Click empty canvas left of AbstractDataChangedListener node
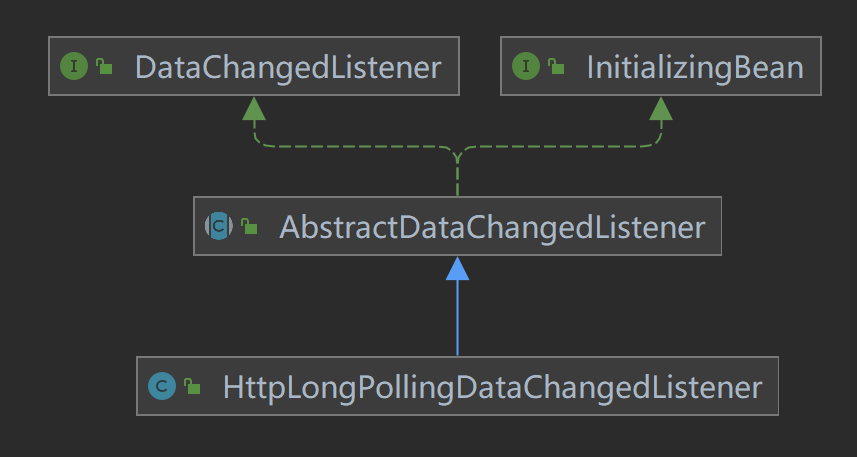Screen dimensions: 857x457 pyautogui.click(x=100, y=227)
